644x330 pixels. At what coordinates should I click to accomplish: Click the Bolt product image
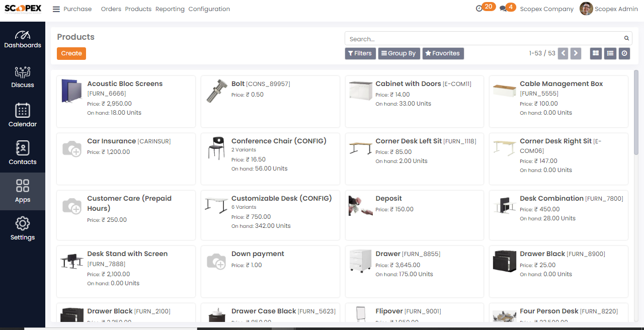pyautogui.click(x=216, y=91)
